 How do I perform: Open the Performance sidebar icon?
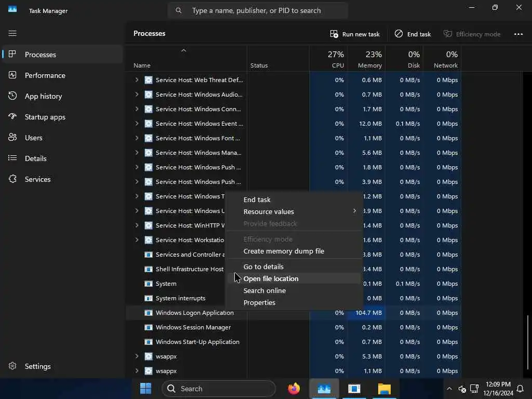coord(12,75)
